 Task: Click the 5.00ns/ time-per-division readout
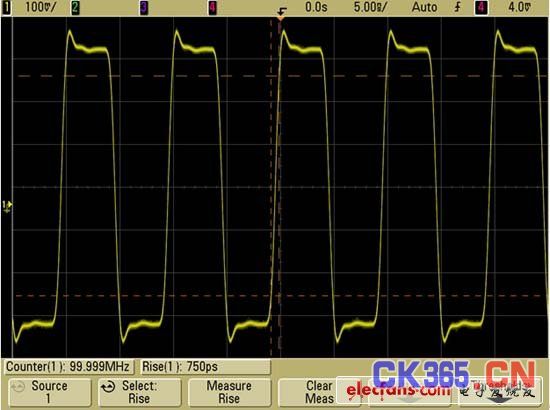[x=370, y=7]
